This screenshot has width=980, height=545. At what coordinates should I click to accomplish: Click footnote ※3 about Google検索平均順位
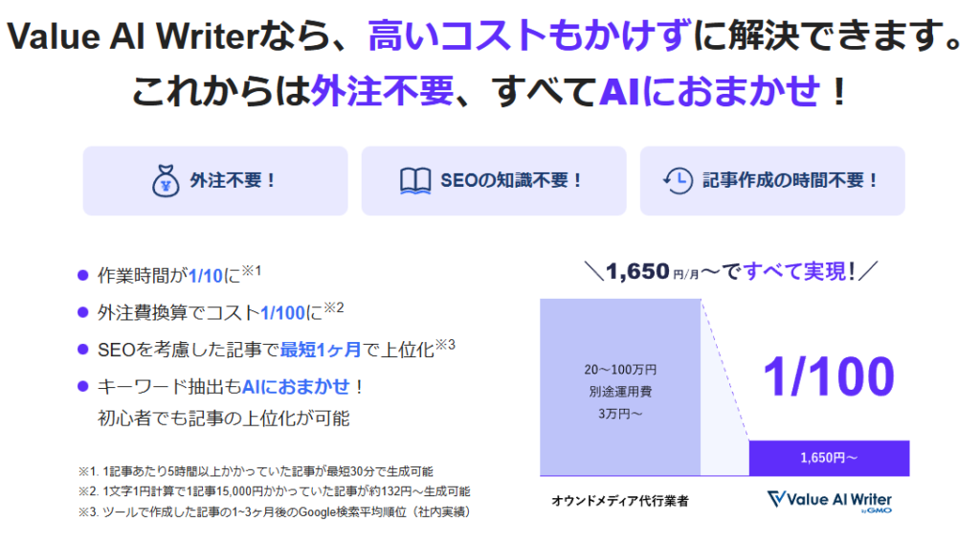[274, 511]
